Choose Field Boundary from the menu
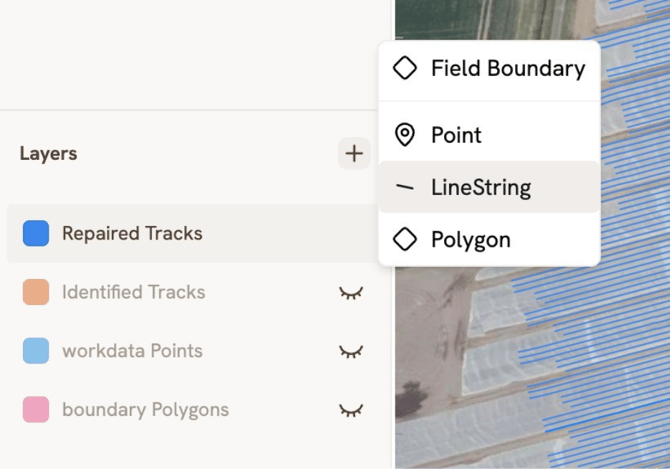 tap(507, 68)
